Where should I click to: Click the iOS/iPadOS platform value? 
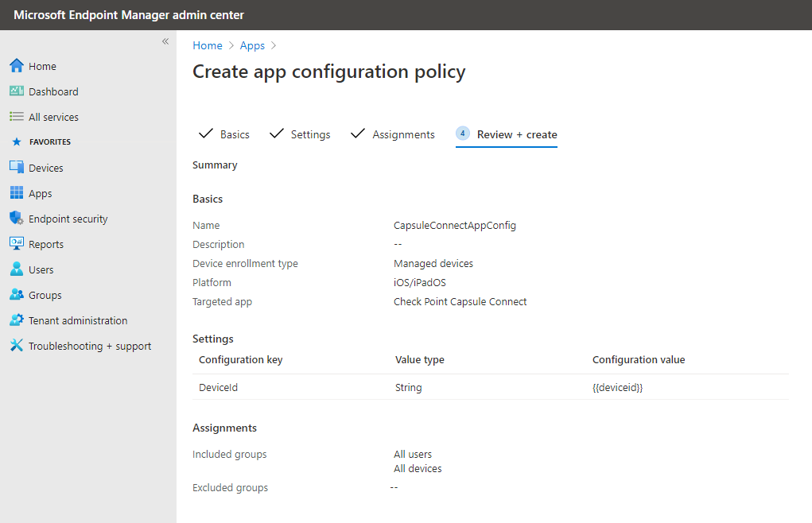click(419, 282)
